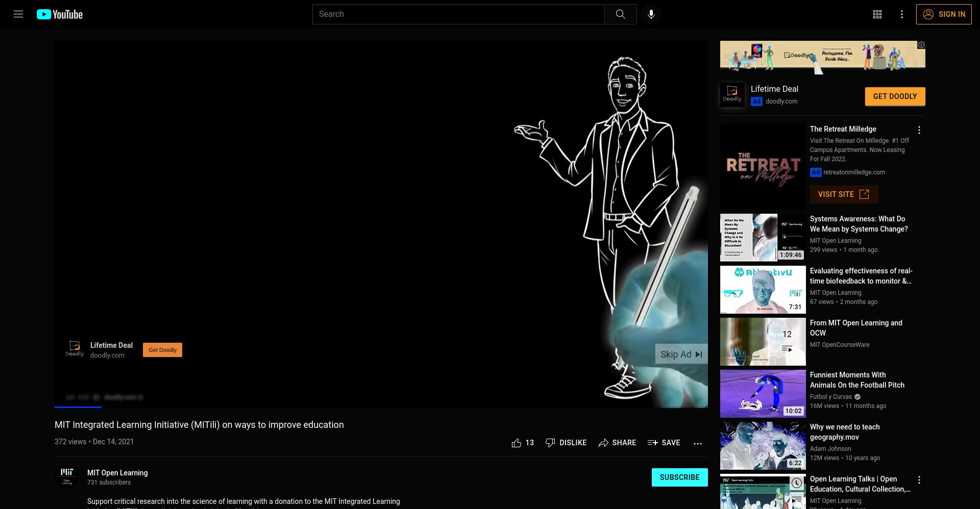Save the video to a playlist
This screenshot has height=509, width=980.
(664, 443)
